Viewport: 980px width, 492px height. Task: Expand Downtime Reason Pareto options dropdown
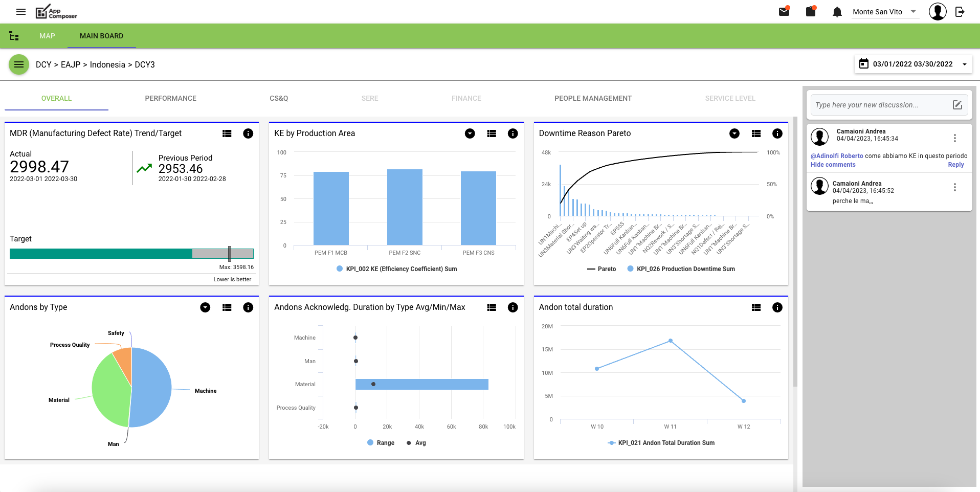(x=734, y=133)
